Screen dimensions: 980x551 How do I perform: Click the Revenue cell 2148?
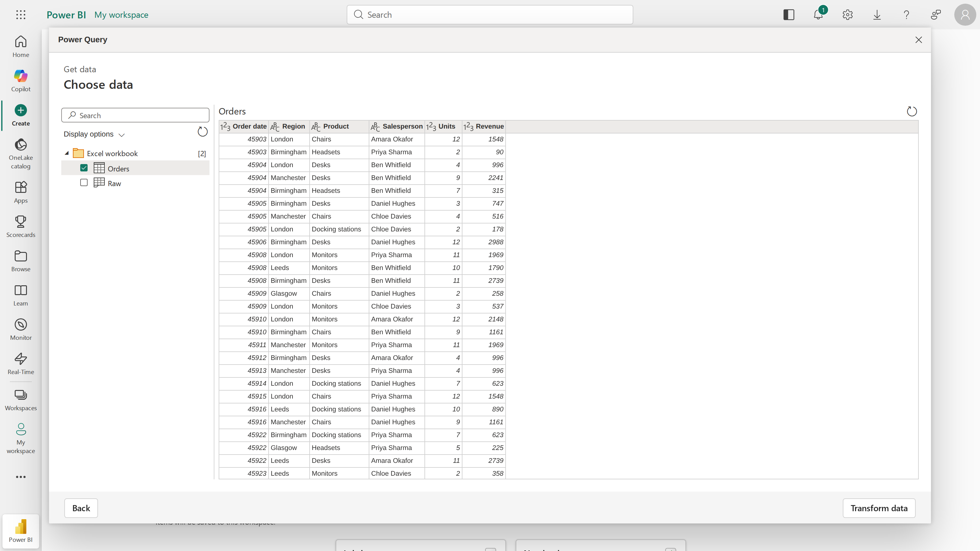(x=484, y=319)
